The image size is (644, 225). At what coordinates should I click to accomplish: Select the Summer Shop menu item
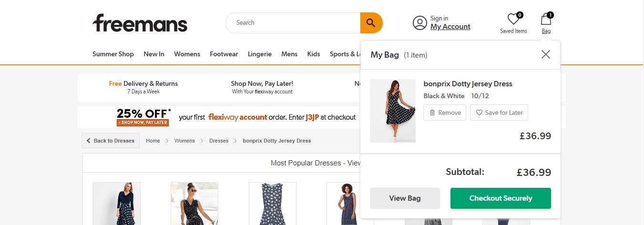tap(113, 54)
